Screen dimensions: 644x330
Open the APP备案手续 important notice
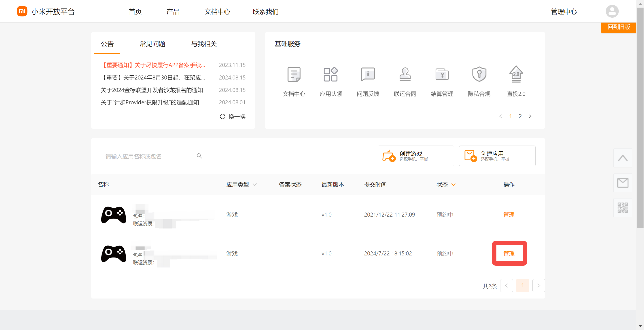(153, 65)
